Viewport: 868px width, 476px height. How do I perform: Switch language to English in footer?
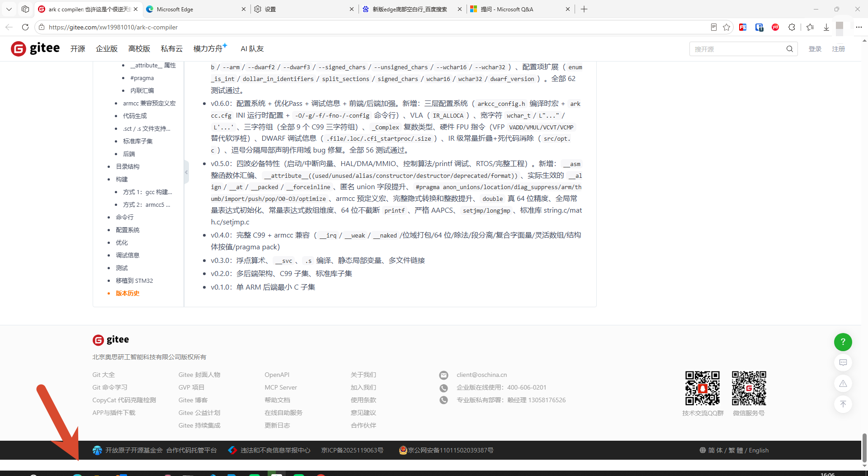click(x=759, y=450)
